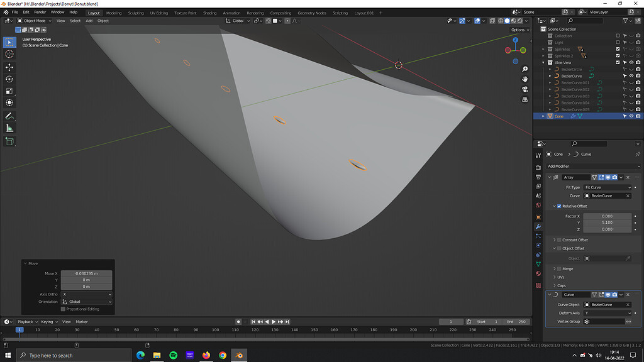644x362 pixels.
Task: Click the viewport zoom magnifier icon
Action: click(525, 69)
